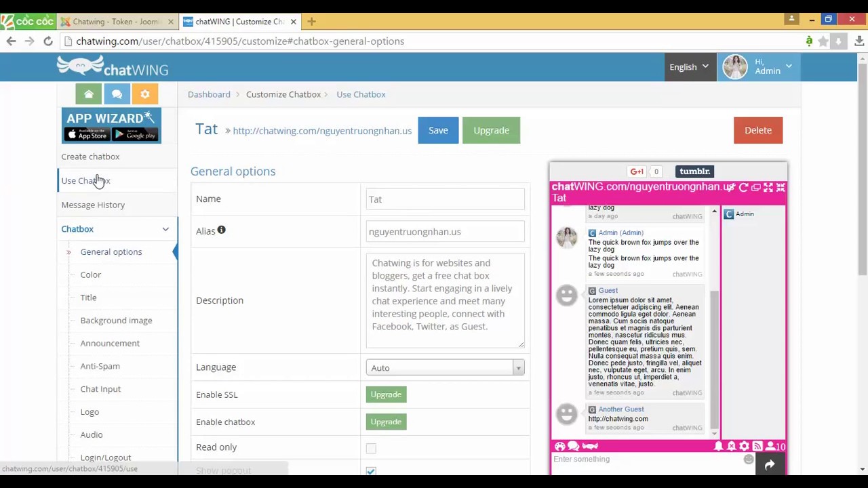Open the palette icon in chatbox footer
The image size is (868, 488).
point(560,446)
